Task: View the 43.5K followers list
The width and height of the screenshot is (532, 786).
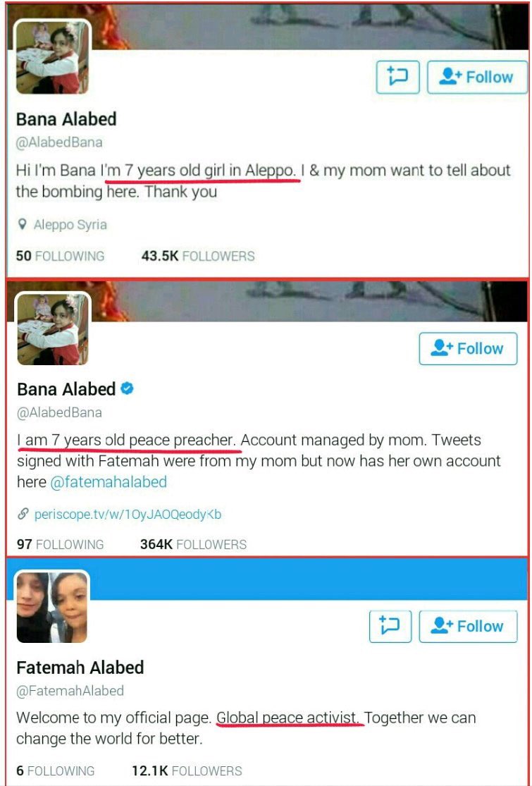Action: point(199,256)
